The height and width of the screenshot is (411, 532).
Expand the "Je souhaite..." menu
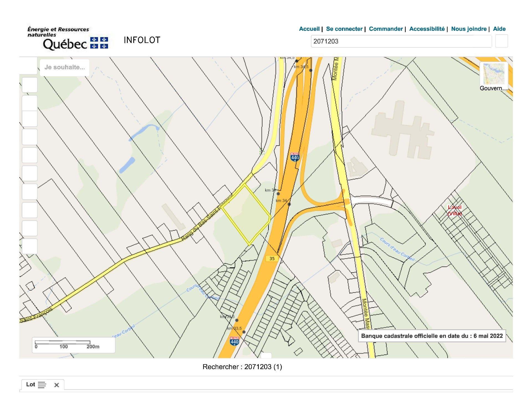point(65,67)
